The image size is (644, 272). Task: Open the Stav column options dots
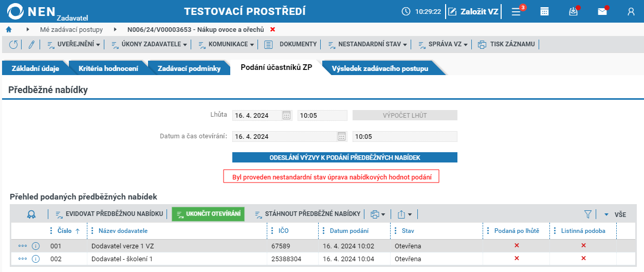tap(395, 231)
